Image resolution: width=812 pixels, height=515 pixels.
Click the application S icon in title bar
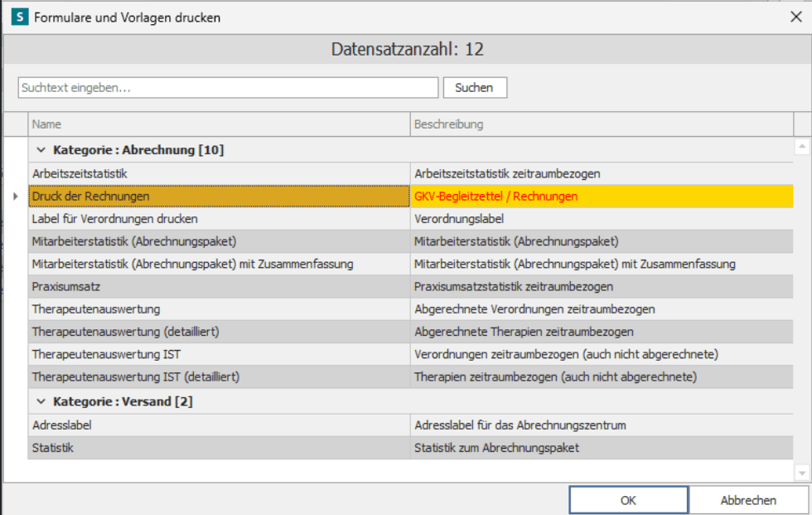[x=20, y=17]
